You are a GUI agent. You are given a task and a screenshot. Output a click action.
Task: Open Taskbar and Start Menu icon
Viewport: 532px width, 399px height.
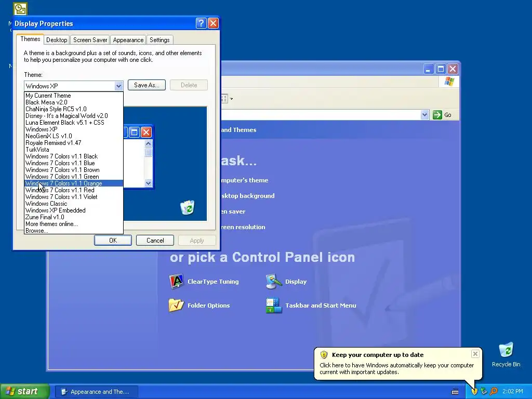274,305
